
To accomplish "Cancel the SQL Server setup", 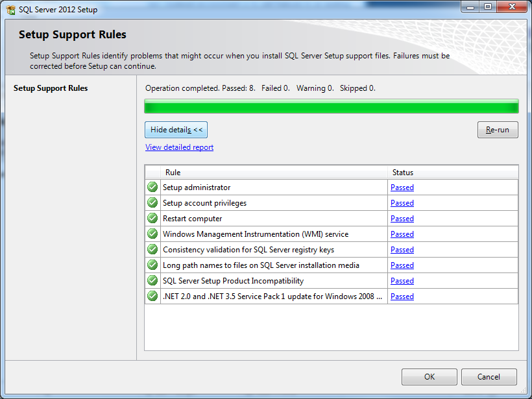I will coord(489,376).
